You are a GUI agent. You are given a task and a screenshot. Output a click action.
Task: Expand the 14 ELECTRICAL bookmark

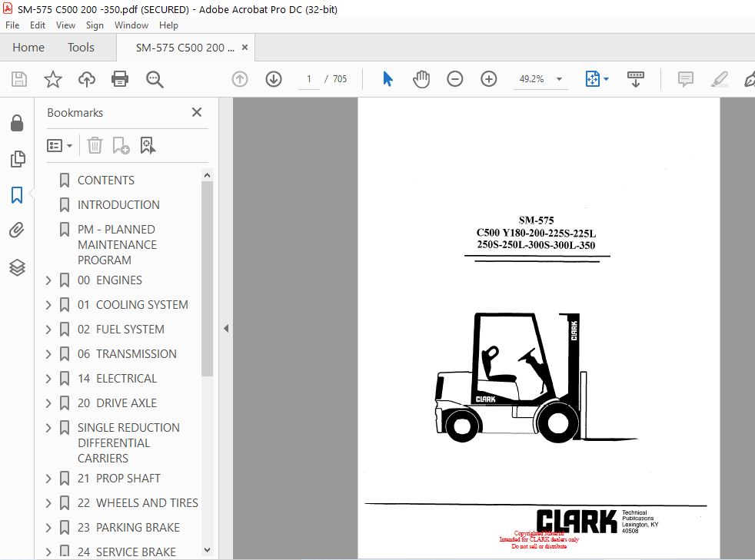tap(48, 378)
